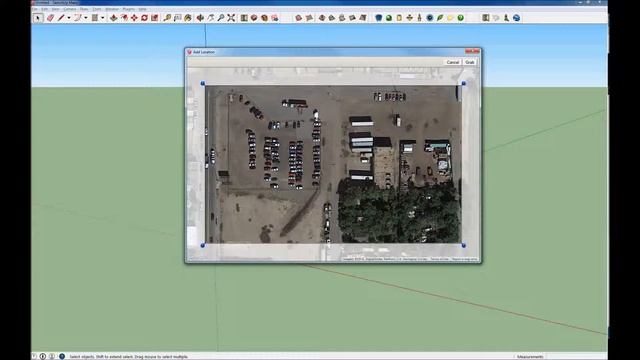Viewport: 640px width, 360px height.
Task: Expand the Arc tool dropdown arrow
Action: pos(85,18)
